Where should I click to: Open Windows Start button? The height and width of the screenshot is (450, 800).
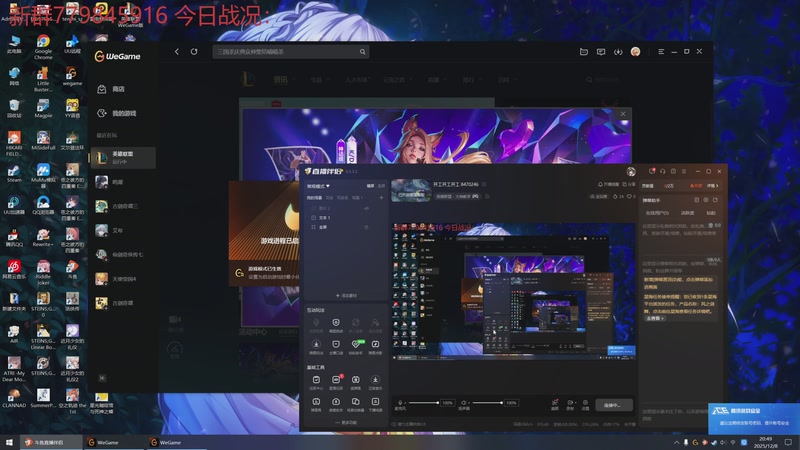(x=9, y=442)
